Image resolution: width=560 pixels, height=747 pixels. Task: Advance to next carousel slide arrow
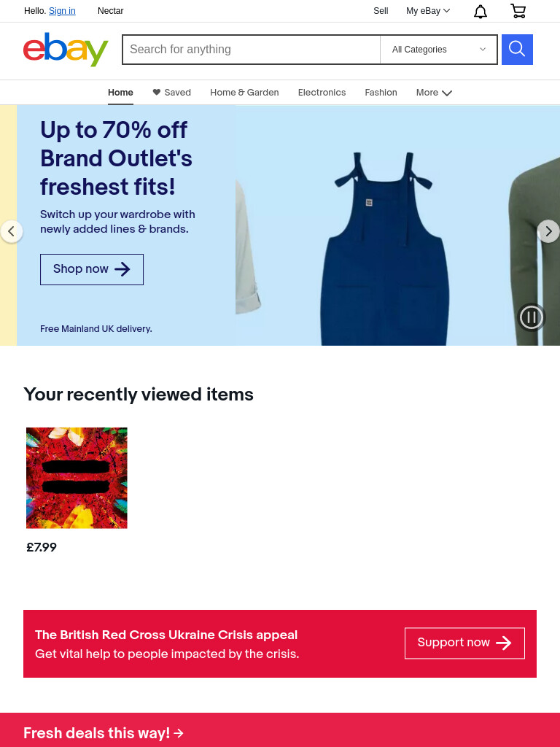(x=548, y=231)
